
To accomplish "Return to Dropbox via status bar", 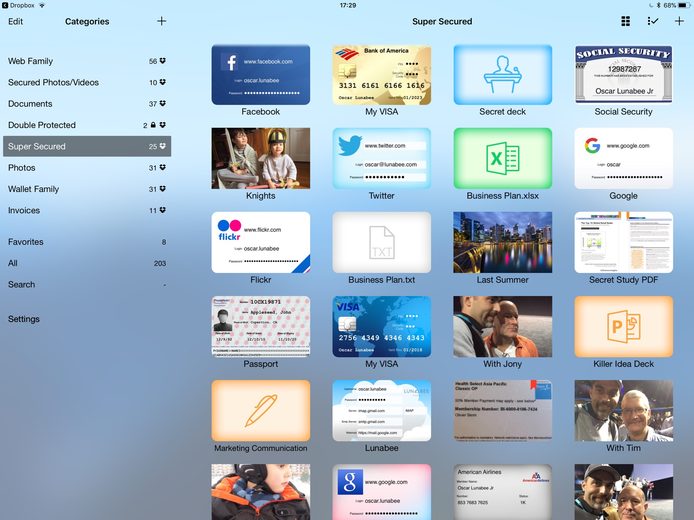I will click(19, 5).
